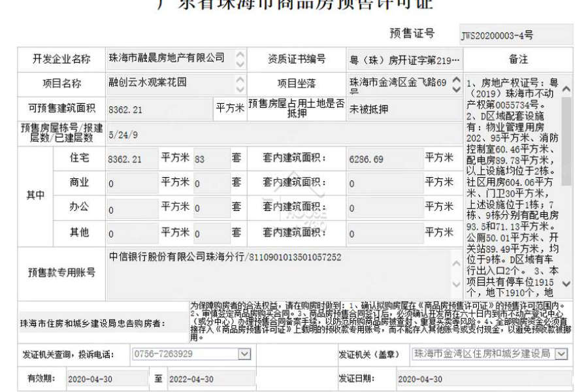588x392 pixels.
Task: Click the building number field 5/24/9
Action: click(284, 135)
